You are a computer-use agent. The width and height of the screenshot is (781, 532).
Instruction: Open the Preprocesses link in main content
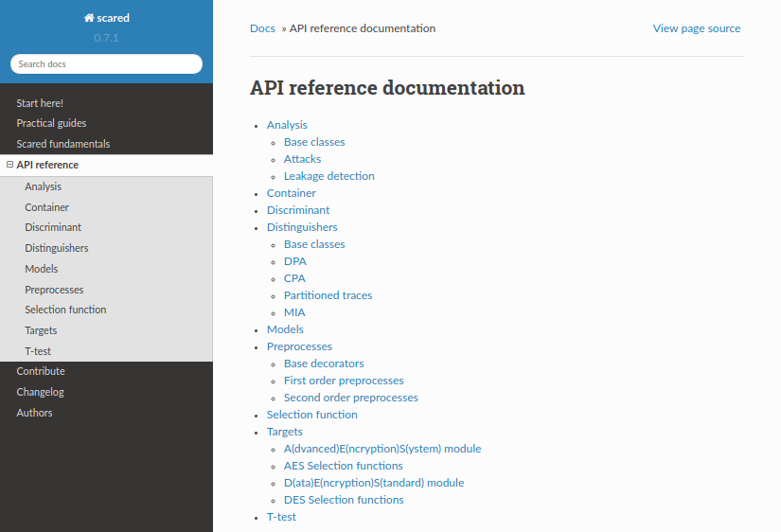pyautogui.click(x=299, y=346)
